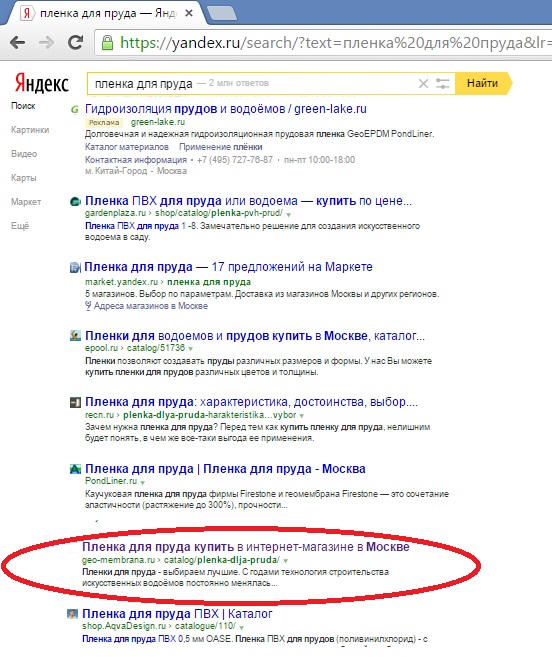This screenshot has width=552, height=657.
Task: Expand Ещё in the left sidebar
Action: point(20,226)
